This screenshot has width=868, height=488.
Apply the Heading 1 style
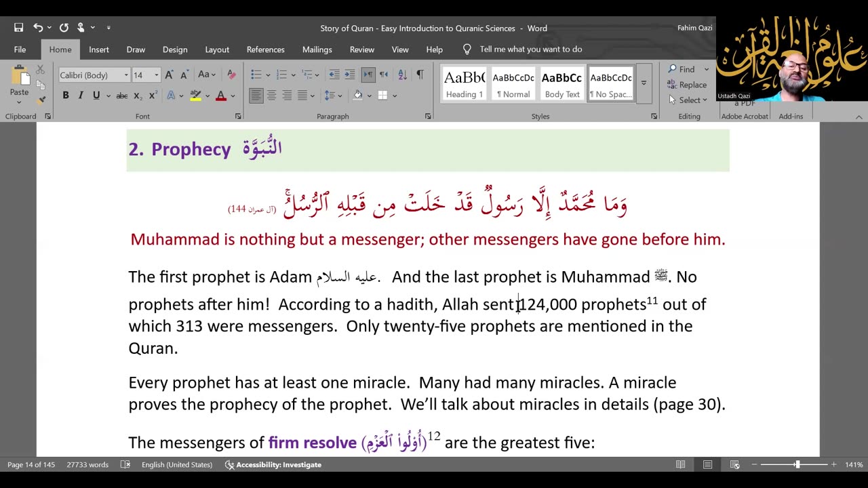click(x=465, y=83)
